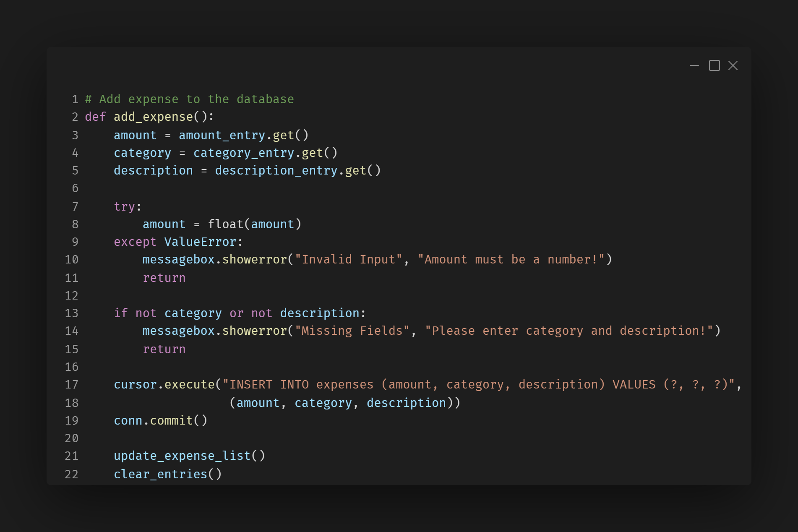Click conn.commit() on line 19
Screen dimensions: 798x532
point(161,421)
